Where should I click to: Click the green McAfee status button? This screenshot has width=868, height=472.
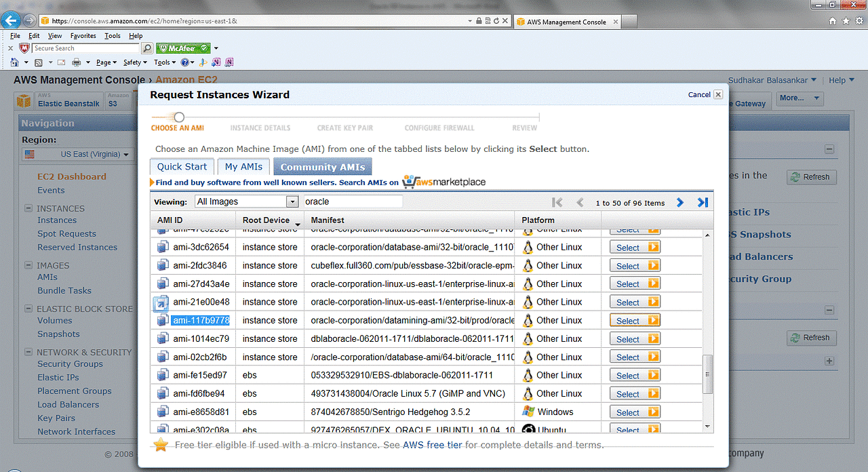coord(183,49)
